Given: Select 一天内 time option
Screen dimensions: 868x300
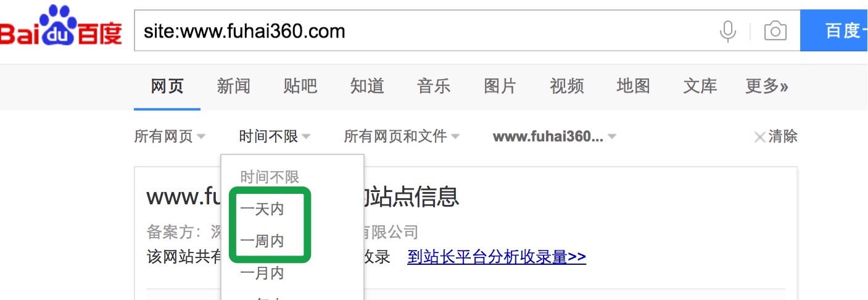Looking at the screenshot, I should click(262, 209).
